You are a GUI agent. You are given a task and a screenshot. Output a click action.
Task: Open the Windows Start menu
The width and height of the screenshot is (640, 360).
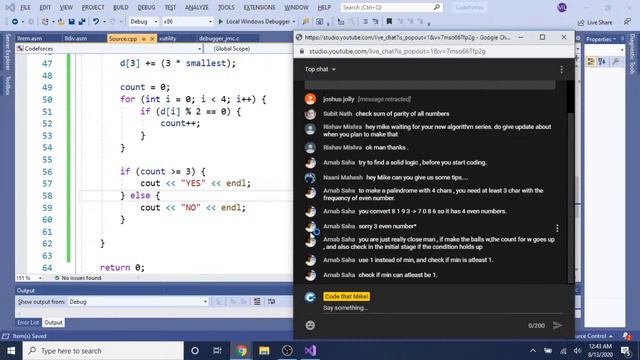coord(11,351)
